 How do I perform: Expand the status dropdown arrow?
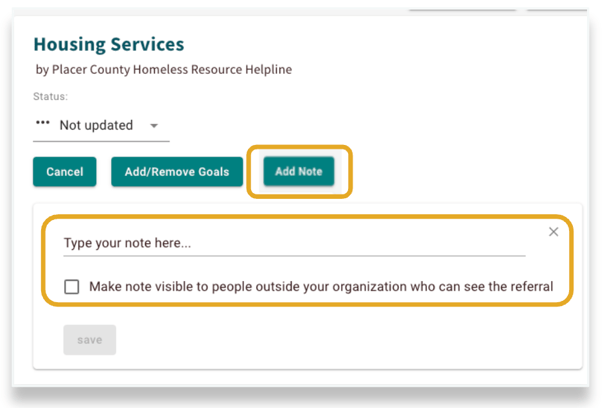point(154,126)
